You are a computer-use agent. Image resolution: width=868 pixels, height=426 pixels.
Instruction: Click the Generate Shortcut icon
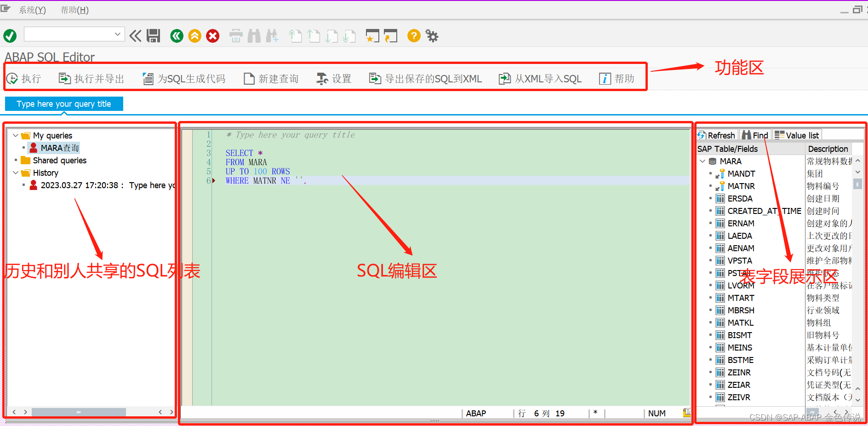(x=390, y=36)
